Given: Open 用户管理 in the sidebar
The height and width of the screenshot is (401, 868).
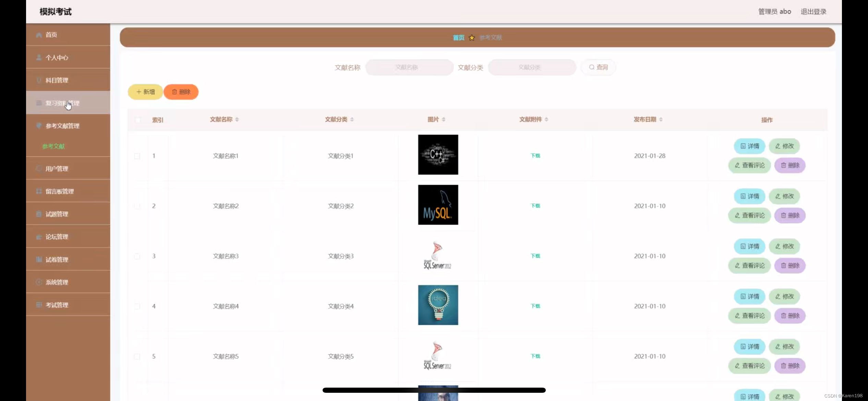Looking at the screenshot, I should [x=68, y=168].
